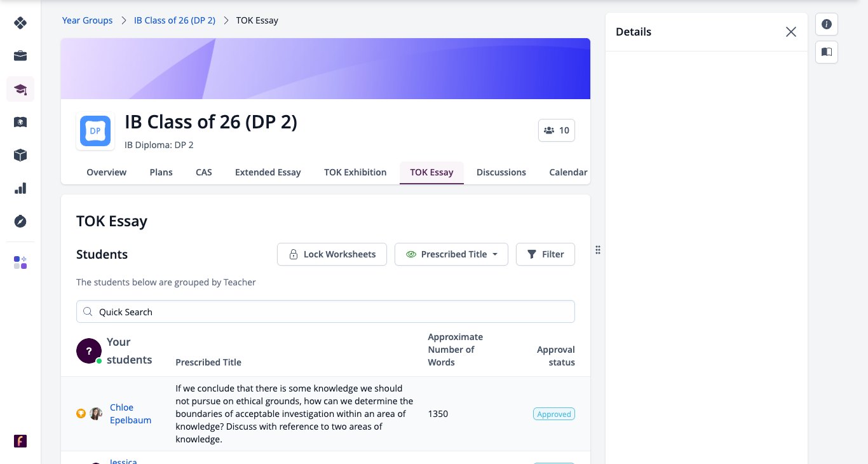Switch to the Overview tab

(x=107, y=172)
